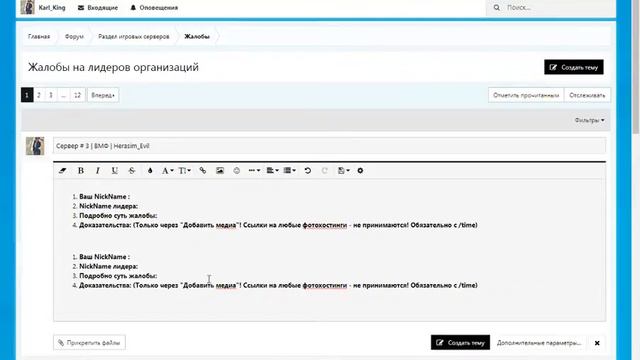
Task: Redo the edit in editor
Action: click(x=324, y=171)
